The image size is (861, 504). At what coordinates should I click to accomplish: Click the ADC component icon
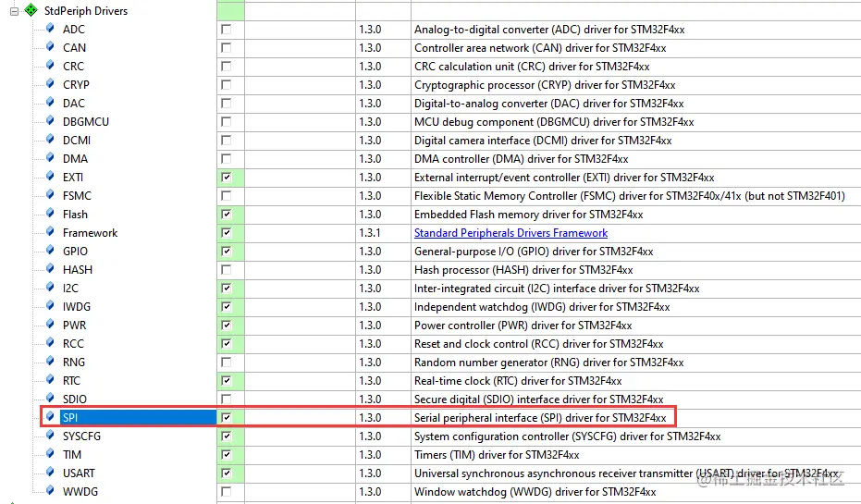pos(50,28)
